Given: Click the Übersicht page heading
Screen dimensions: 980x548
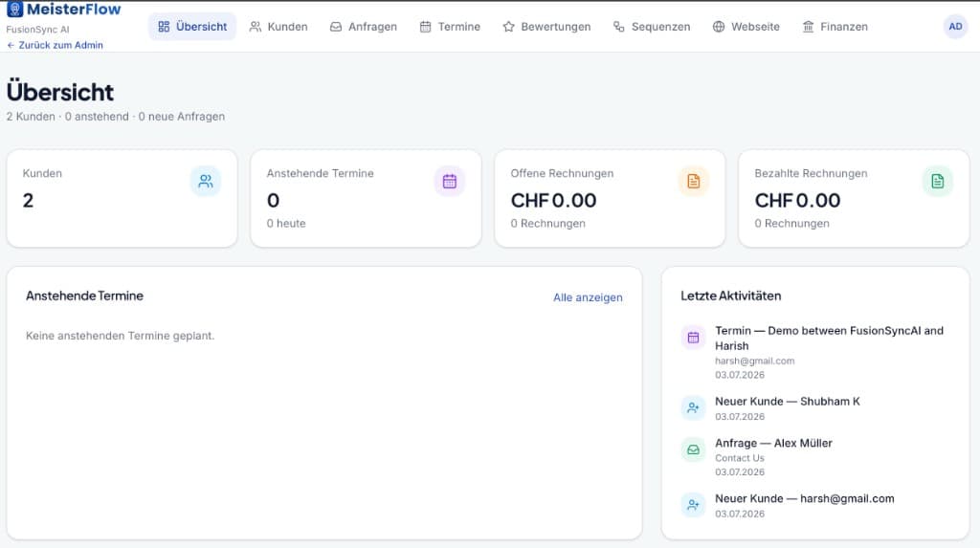Looking at the screenshot, I should (60, 92).
